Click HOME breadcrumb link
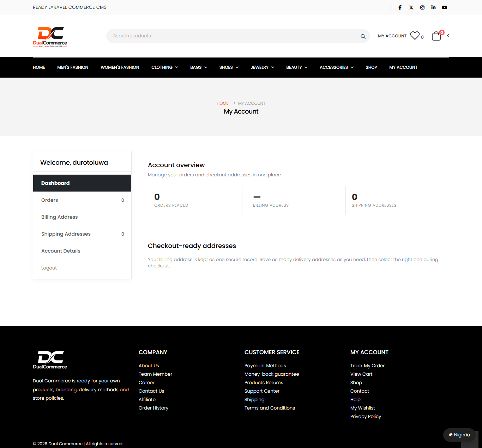The image size is (482, 448). coord(222,103)
